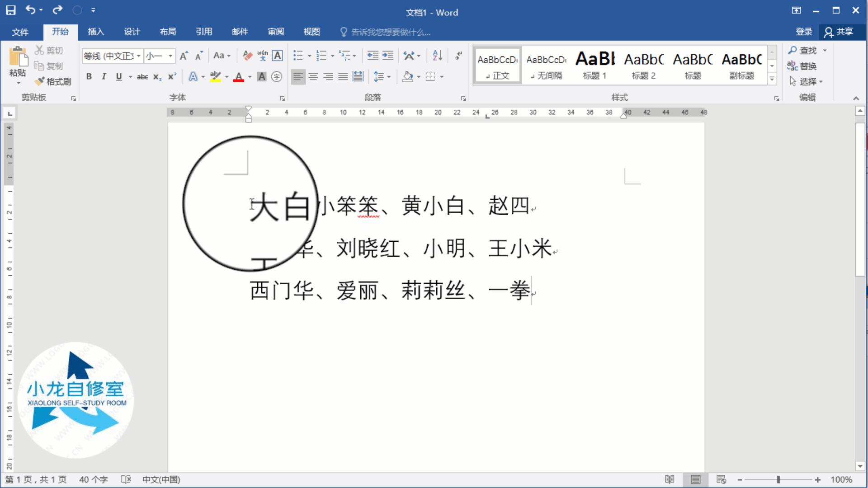Toggle italic formatting

click(104, 77)
